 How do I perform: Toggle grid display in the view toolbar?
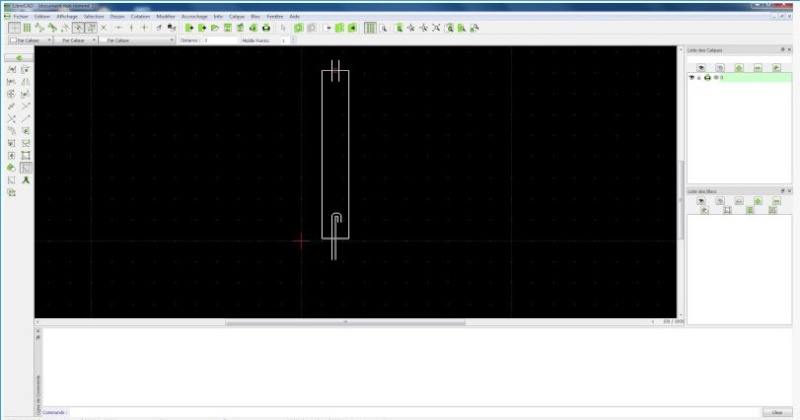tap(370, 28)
